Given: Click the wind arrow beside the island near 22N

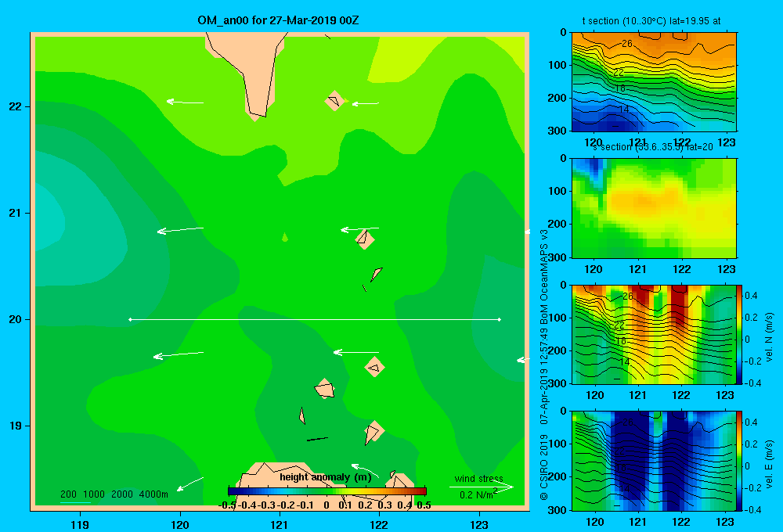Looking at the screenshot, I should (x=366, y=104).
